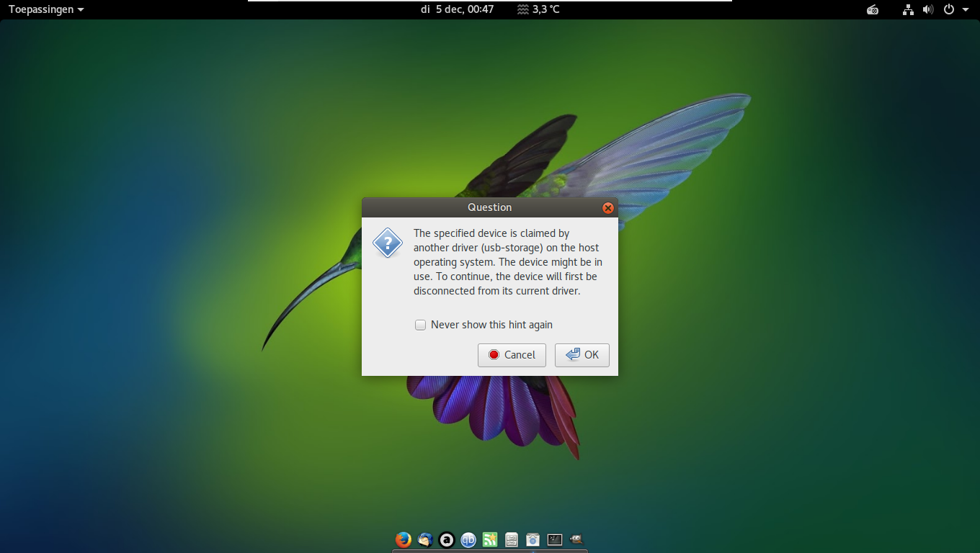This screenshot has height=553, width=980.
Task: Open Thunderbird mail from the dock
Action: (x=425, y=539)
